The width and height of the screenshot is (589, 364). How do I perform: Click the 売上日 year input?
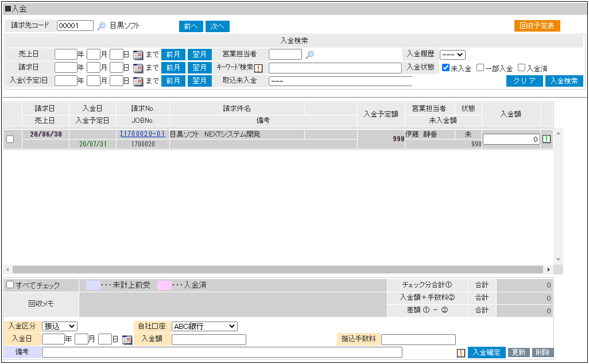point(66,55)
